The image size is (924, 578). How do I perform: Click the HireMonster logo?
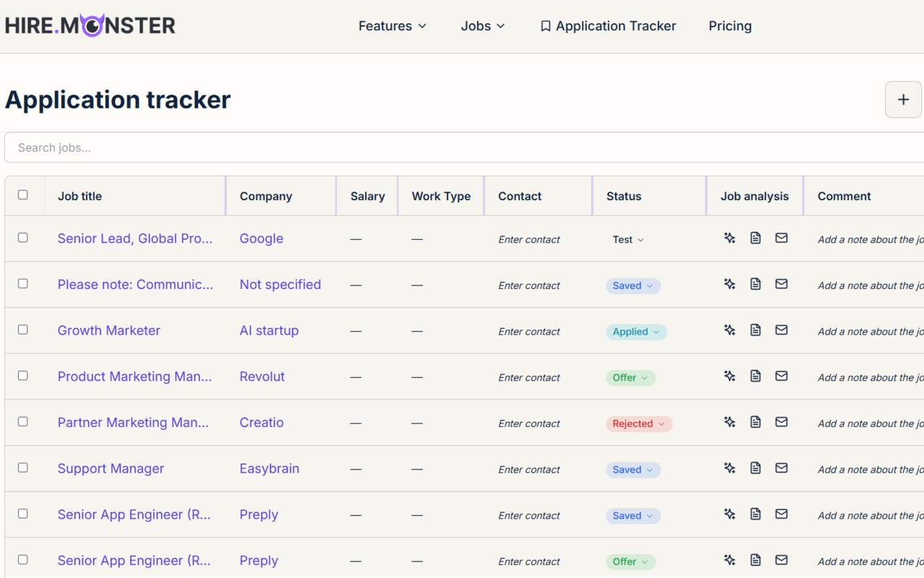[90, 26]
